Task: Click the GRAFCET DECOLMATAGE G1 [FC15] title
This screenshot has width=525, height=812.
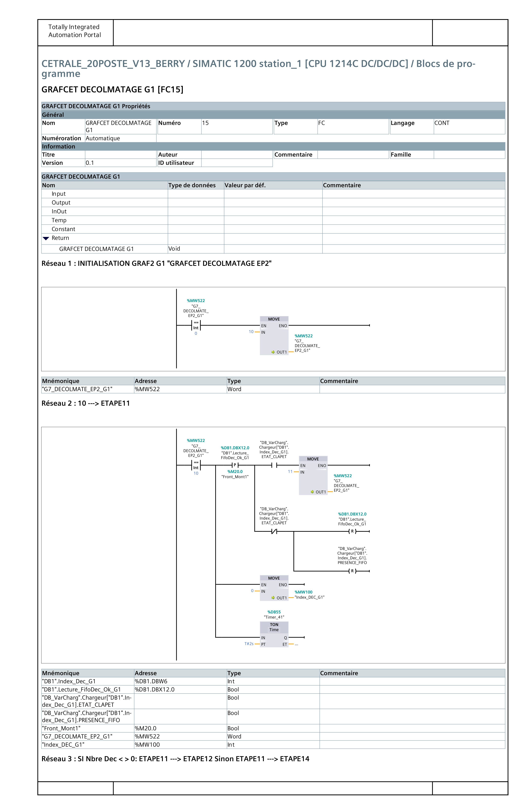Action: coord(112,89)
